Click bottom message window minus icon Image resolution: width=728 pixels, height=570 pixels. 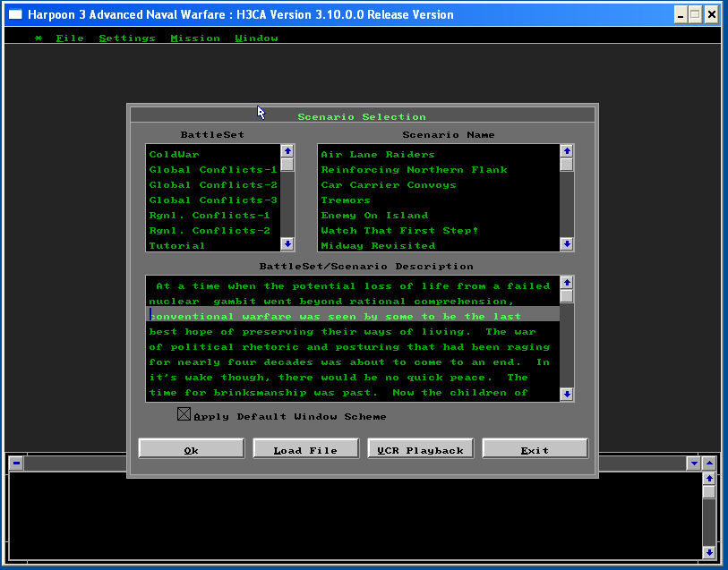pos(16,463)
